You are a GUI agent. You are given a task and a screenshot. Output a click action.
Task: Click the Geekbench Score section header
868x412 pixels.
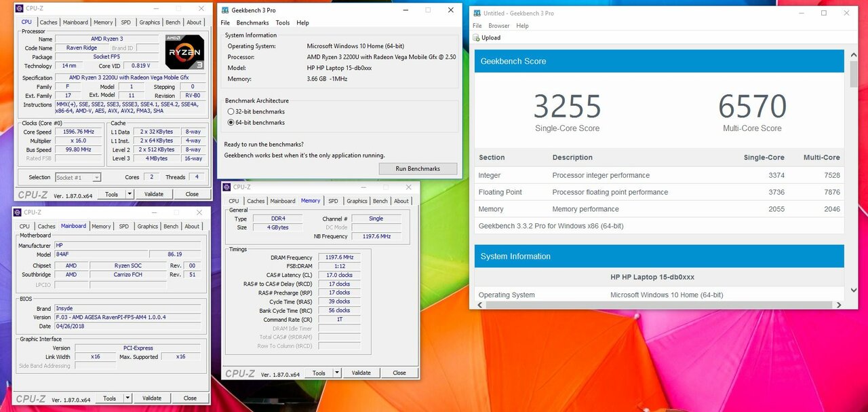click(659, 61)
